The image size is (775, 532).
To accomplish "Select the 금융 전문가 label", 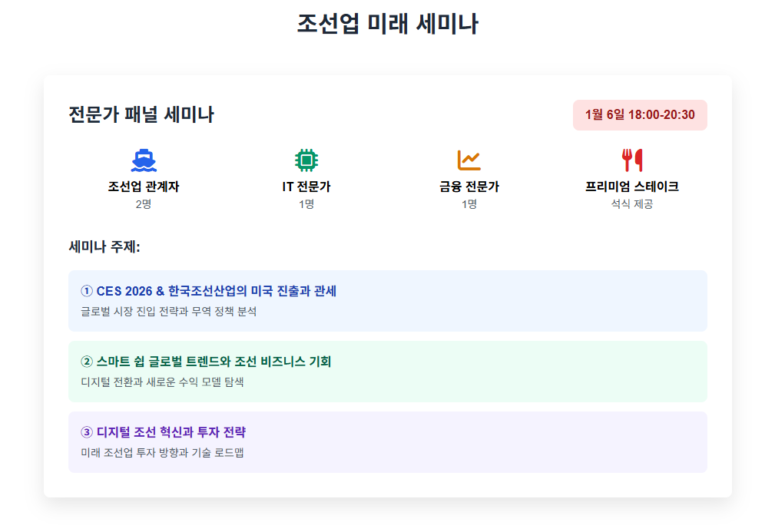I will click(469, 187).
